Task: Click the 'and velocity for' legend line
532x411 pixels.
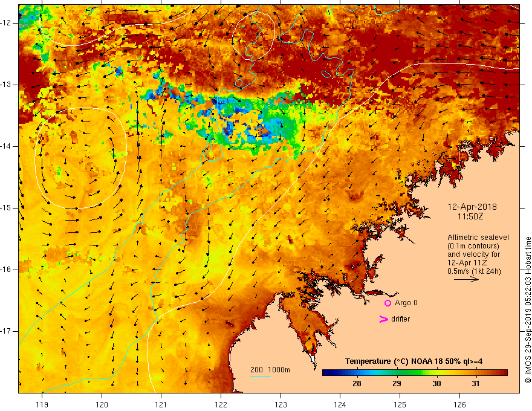Action: (x=473, y=254)
